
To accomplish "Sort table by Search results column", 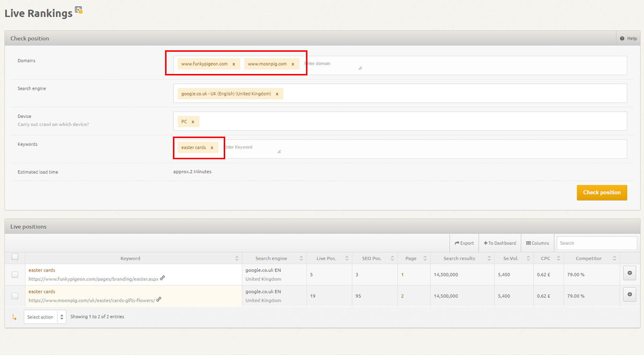I will tap(462, 258).
